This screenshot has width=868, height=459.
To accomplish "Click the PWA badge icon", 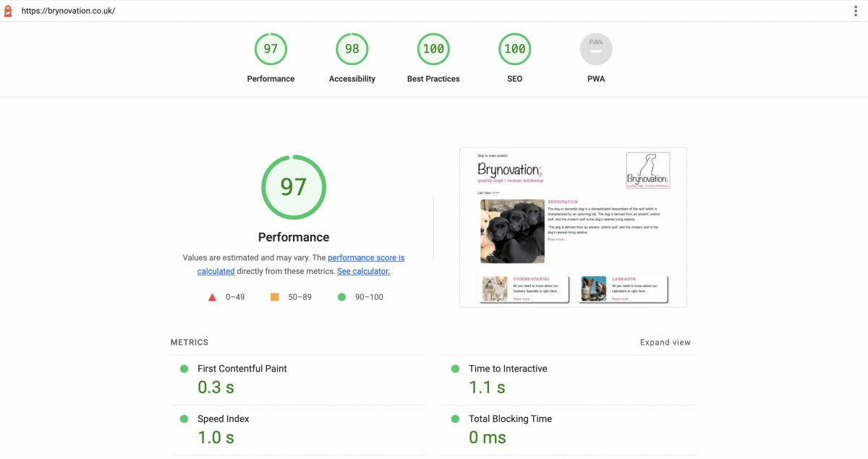I will [x=596, y=50].
